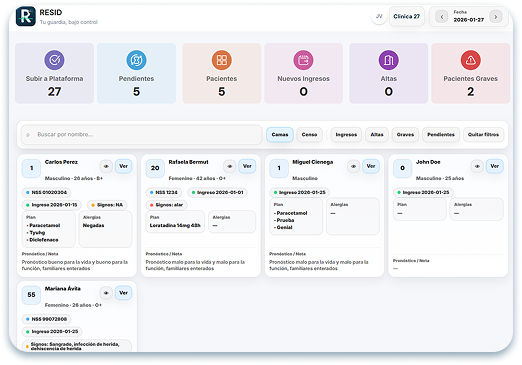Viewport: 522px width, 365px height.
Task: Click the Signos: alar tag
Action: pos(166,205)
